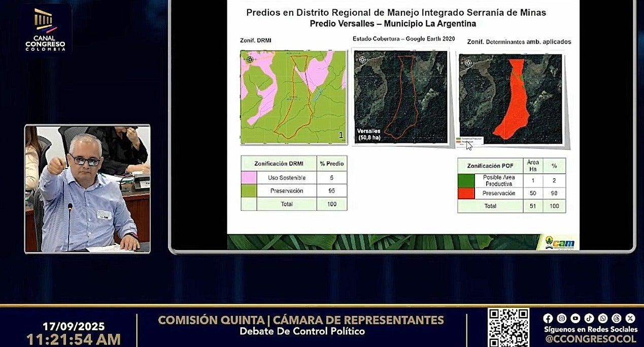
Task: Open the X social media icon
Action: tap(630, 318)
